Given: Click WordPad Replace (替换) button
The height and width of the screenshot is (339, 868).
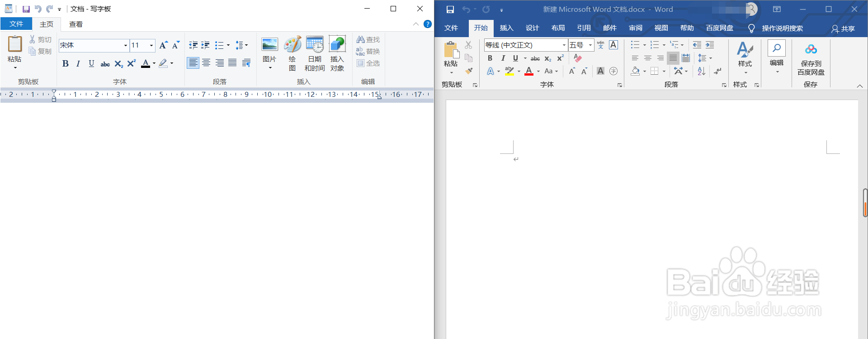Looking at the screenshot, I should (x=368, y=51).
